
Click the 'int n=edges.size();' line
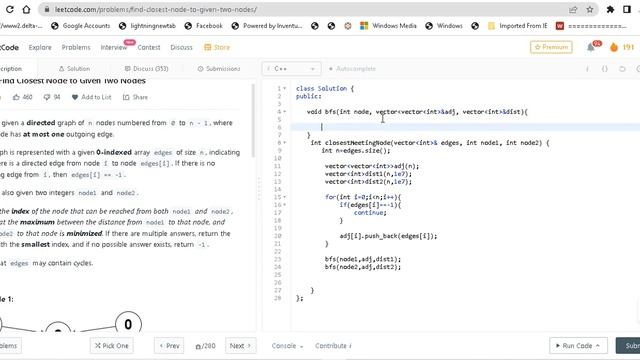tap(356, 151)
